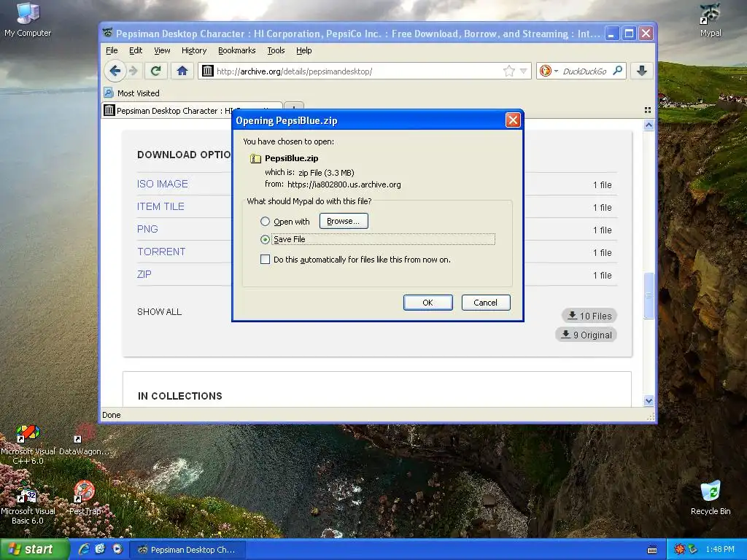This screenshot has height=560, width=747.
Task: Click the Forward arrow button
Action: pyautogui.click(x=133, y=71)
